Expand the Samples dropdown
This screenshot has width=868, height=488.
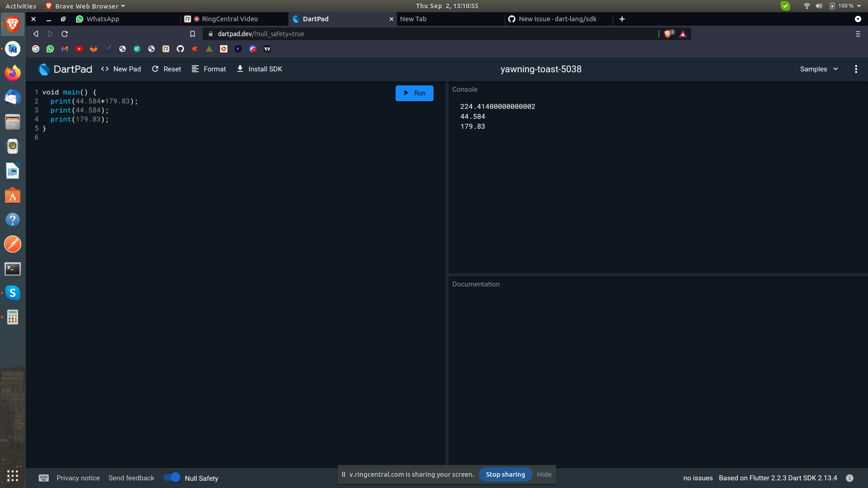coord(819,69)
